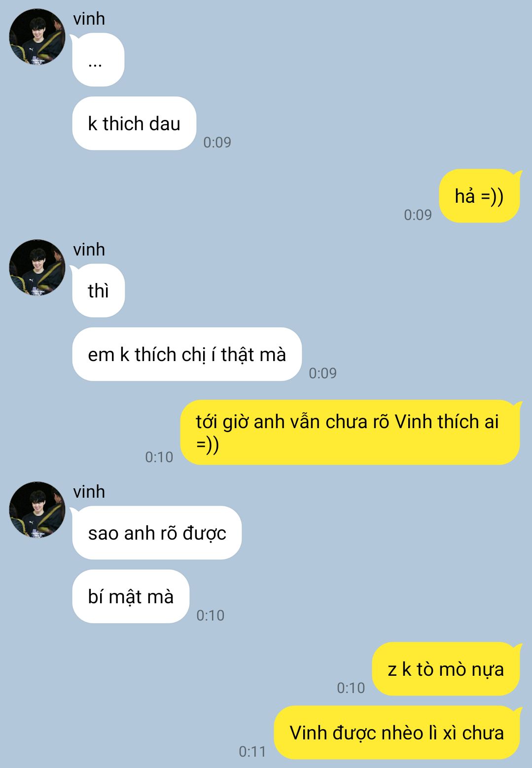Tap vinh's avatar next to the 'thì' message
532x768 pixels.
coord(37,268)
